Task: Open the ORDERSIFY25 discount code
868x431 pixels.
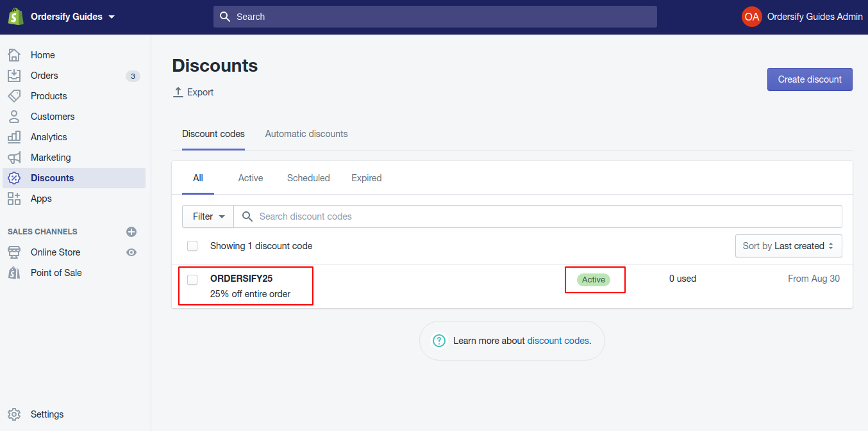Action: coord(242,279)
